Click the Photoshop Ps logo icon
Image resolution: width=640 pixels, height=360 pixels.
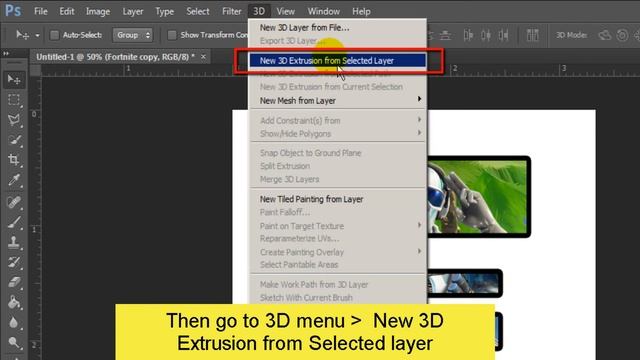pos(13,11)
